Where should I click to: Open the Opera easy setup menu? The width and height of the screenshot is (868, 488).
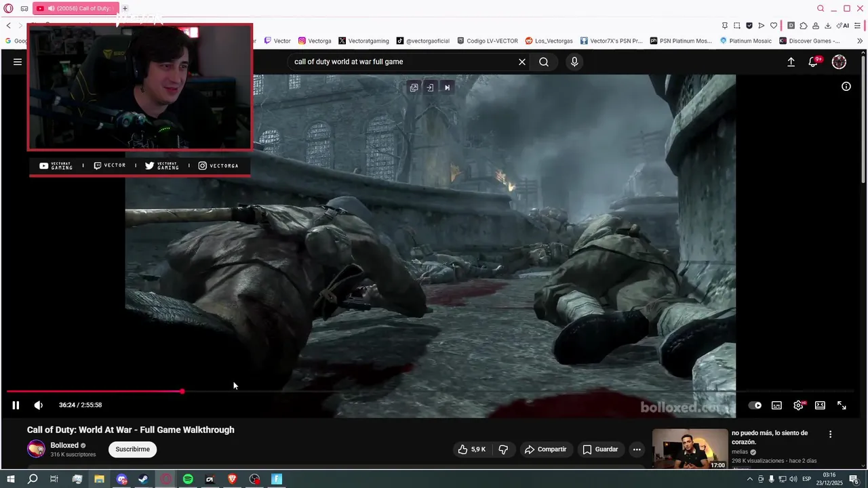[x=857, y=26]
